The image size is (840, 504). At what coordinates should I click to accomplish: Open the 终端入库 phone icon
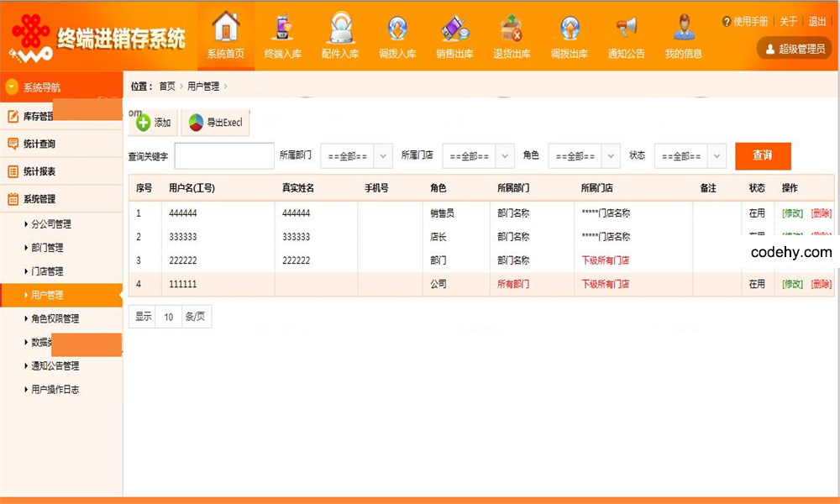283,27
